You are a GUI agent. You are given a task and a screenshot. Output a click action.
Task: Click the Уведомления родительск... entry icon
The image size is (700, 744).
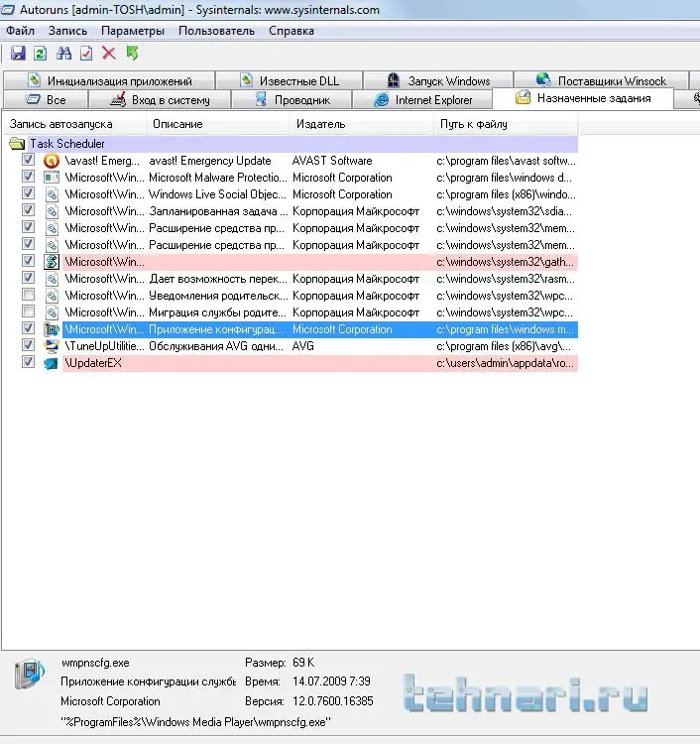(52, 296)
